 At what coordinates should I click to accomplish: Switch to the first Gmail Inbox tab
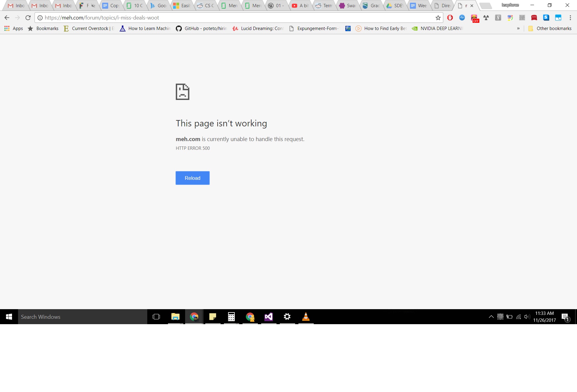pos(17,6)
